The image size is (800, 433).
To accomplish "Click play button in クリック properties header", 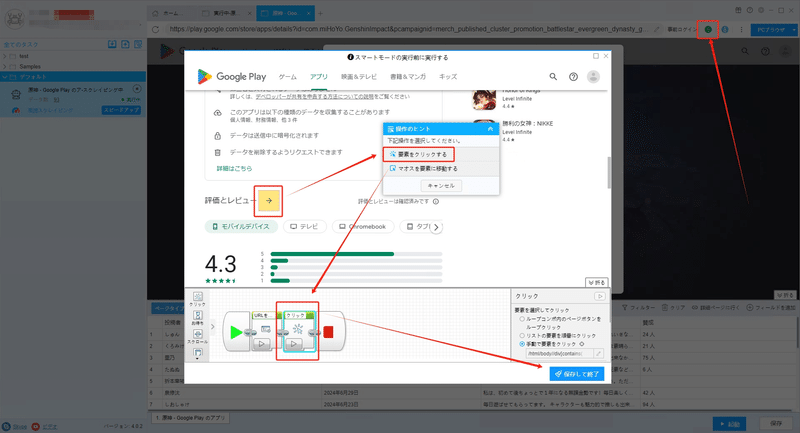I will 599,296.
